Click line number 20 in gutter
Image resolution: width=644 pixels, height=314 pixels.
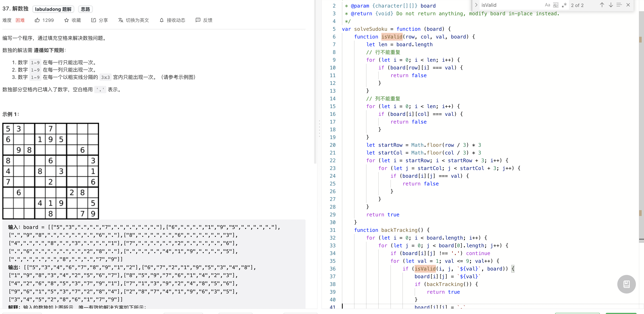tap(332, 145)
